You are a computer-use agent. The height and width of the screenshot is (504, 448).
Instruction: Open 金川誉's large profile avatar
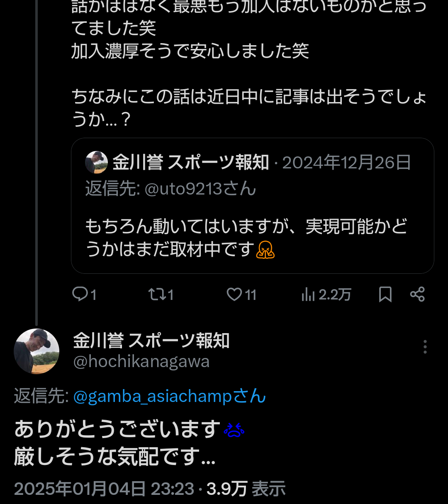pyautogui.click(x=37, y=351)
